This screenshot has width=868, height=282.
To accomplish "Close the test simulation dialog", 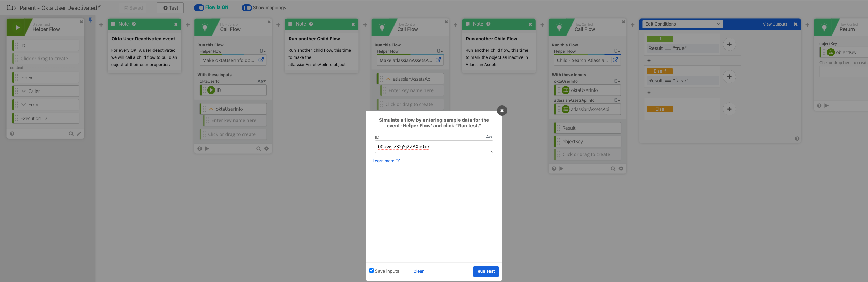I will point(502,111).
